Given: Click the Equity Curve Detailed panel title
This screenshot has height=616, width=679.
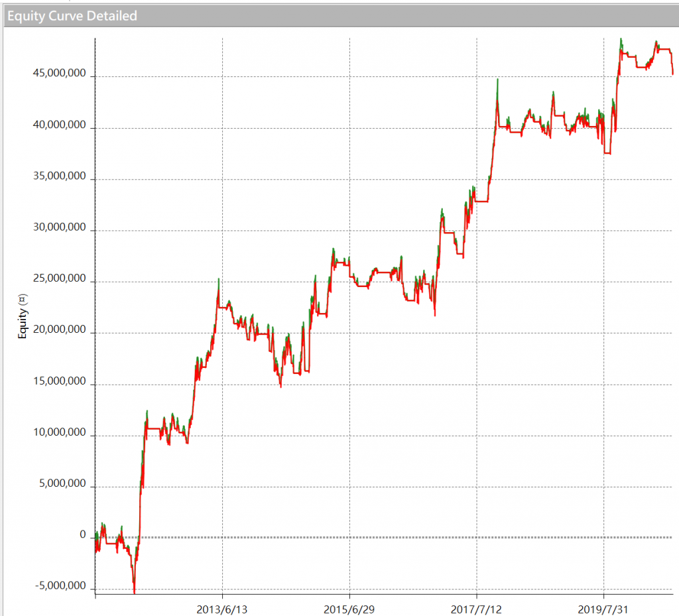Looking at the screenshot, I should 72,16.
